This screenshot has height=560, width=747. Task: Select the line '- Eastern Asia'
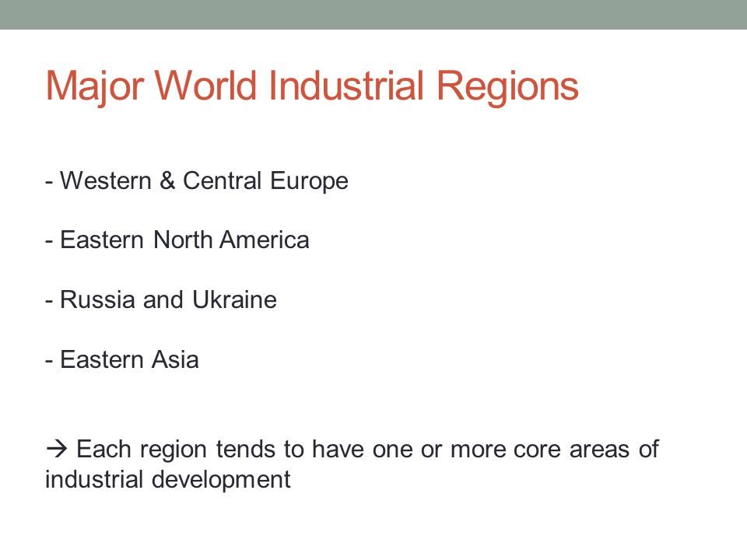coord(122,359)
